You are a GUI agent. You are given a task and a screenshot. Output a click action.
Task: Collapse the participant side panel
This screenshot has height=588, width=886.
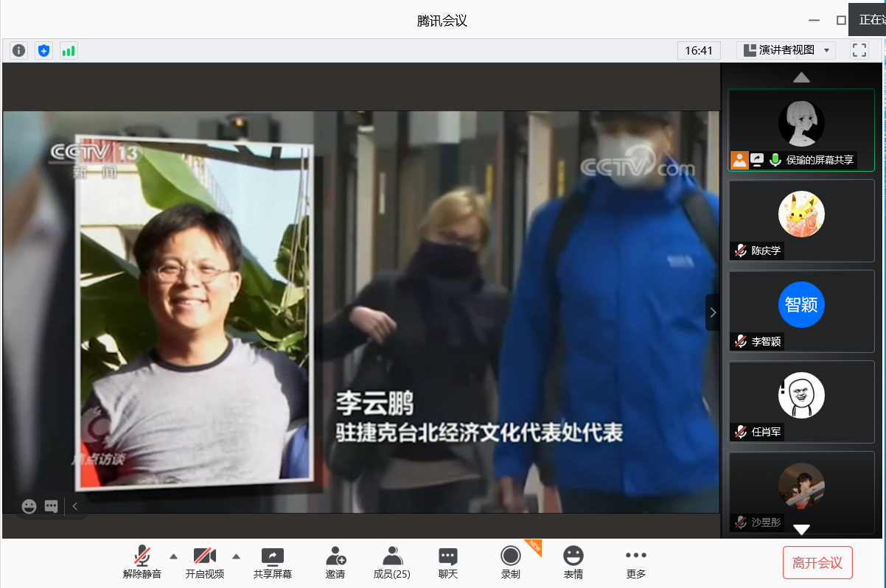pos(713,312)
